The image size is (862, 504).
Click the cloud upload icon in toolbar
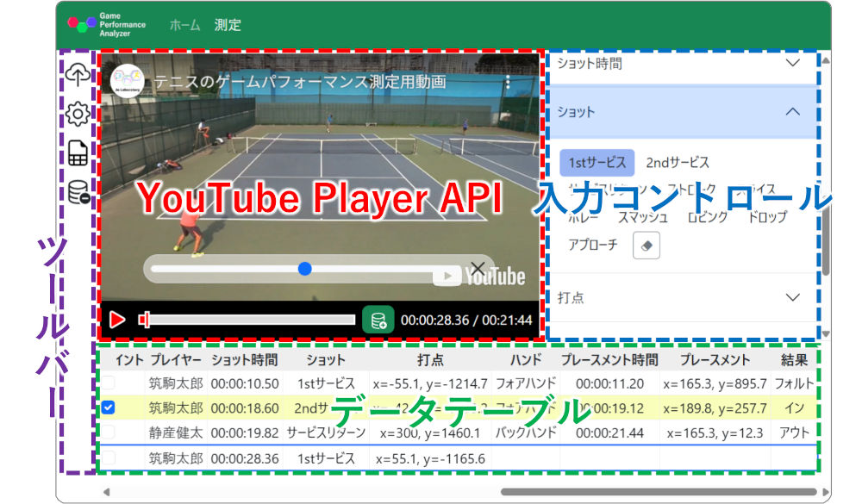point(78,75)
